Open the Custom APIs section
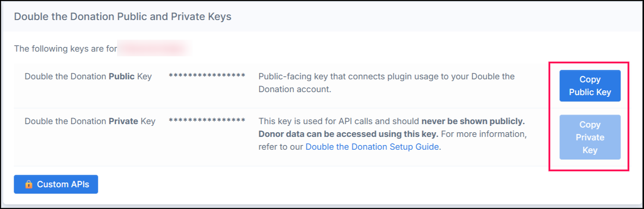This screenshot has height=209, width=644. click(56, 184)
